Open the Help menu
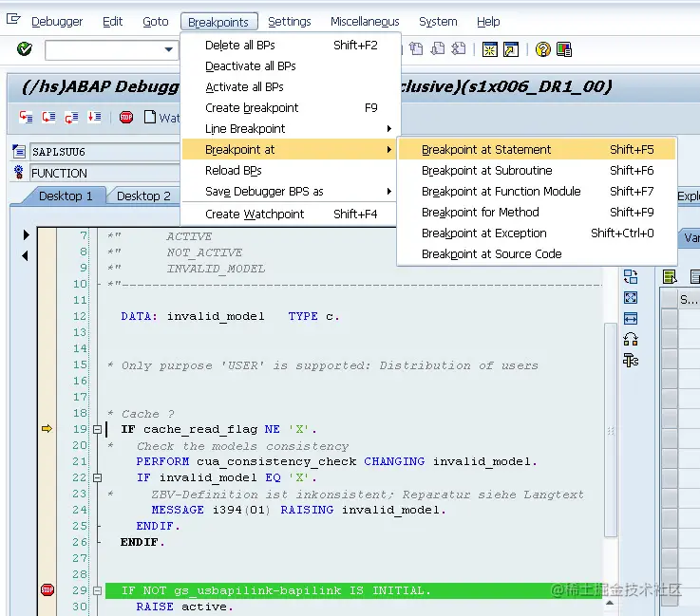This screenshot has height=616, width=700. click(488, 22)
